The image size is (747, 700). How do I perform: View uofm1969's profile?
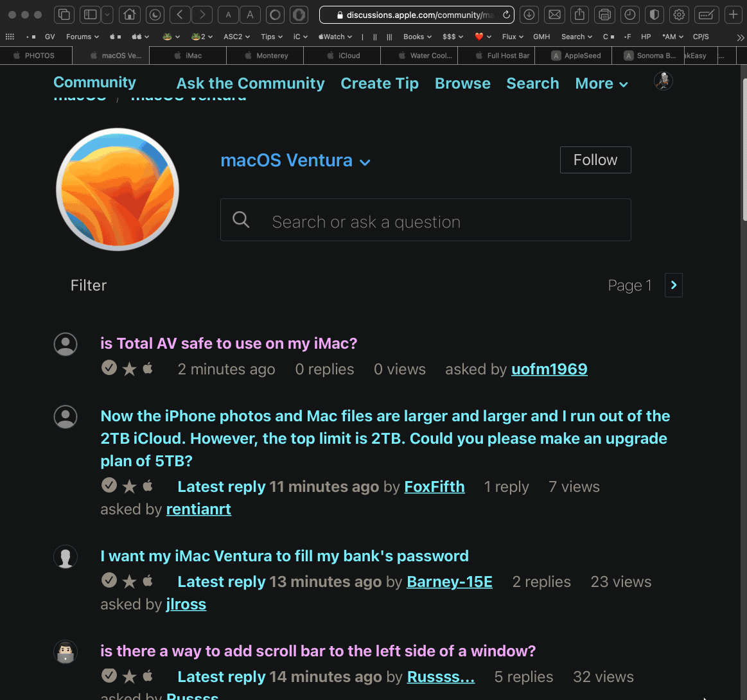tap(549, 369)
